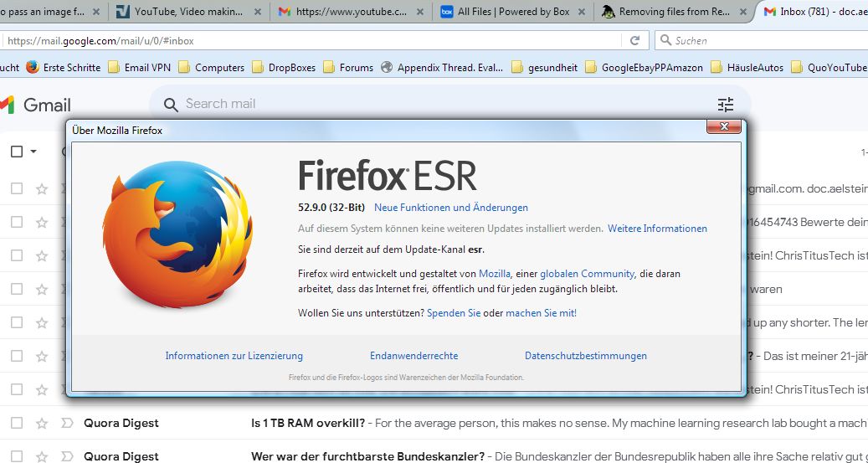Viewport: 868px width, 463px height.
Task: Close the 'o pass an image f...' tab
Action: [x=96, y=12]
